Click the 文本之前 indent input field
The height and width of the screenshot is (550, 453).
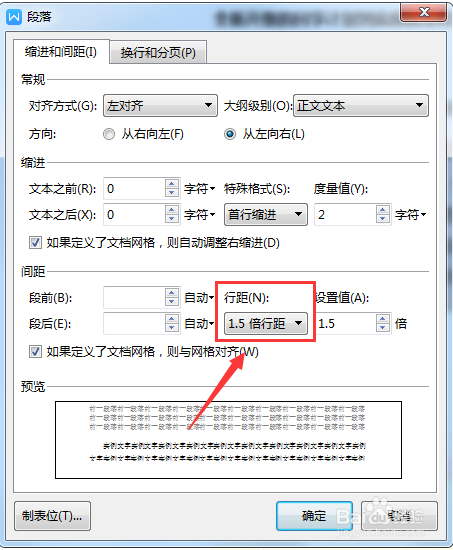point(134,189)
